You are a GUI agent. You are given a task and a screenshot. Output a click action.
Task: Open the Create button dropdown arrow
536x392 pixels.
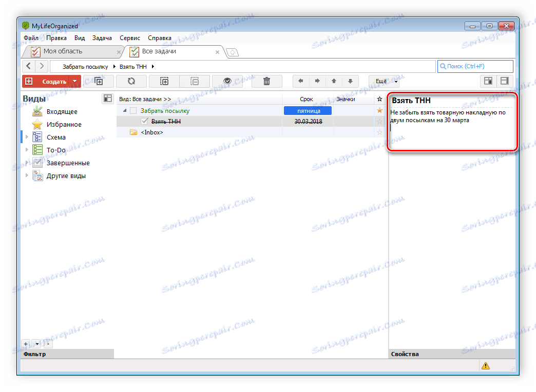[75, 82]
